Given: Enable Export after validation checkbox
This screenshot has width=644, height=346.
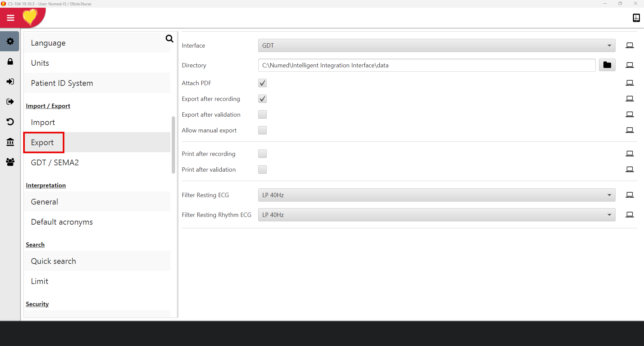Looking at the screenshot, I should coord(262,115).
